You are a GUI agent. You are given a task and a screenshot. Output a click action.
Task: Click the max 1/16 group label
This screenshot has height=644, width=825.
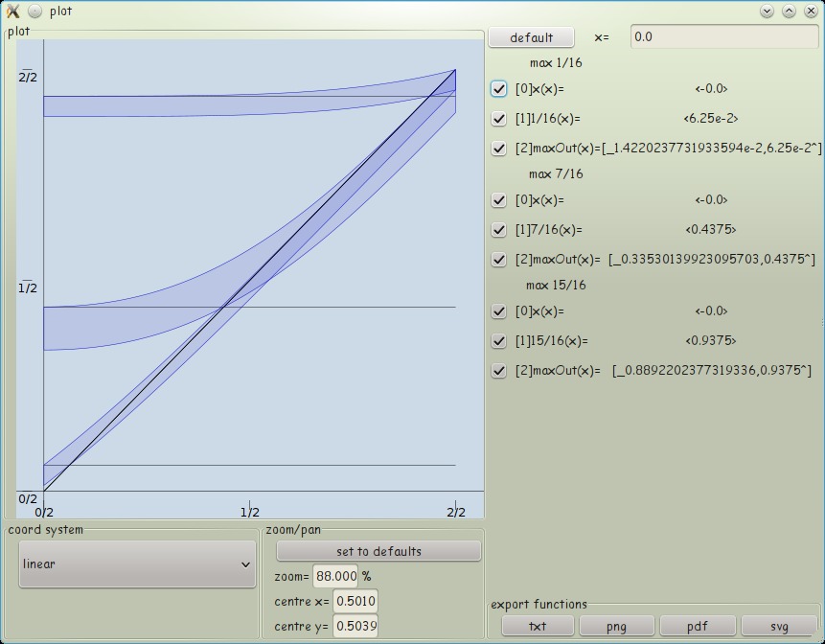(556, 63)
